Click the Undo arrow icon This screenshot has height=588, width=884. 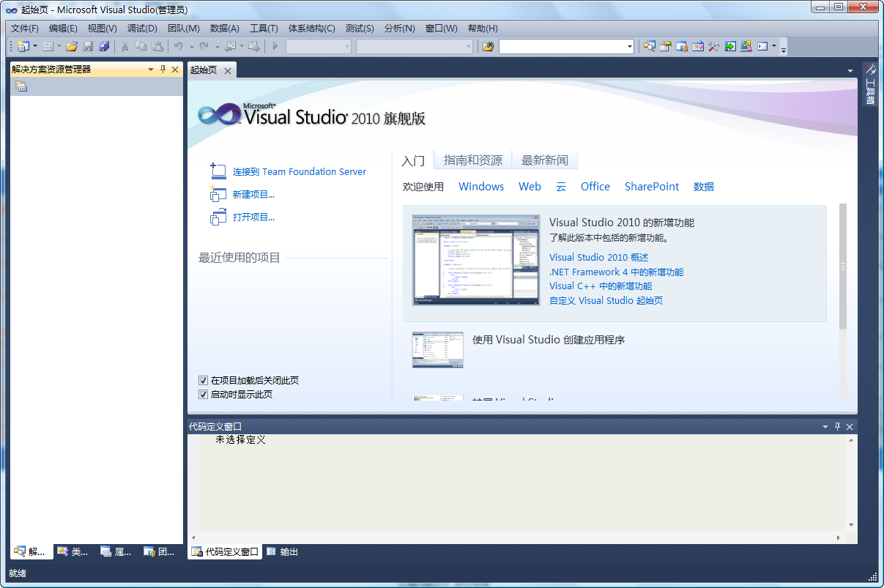pos(178,46)
